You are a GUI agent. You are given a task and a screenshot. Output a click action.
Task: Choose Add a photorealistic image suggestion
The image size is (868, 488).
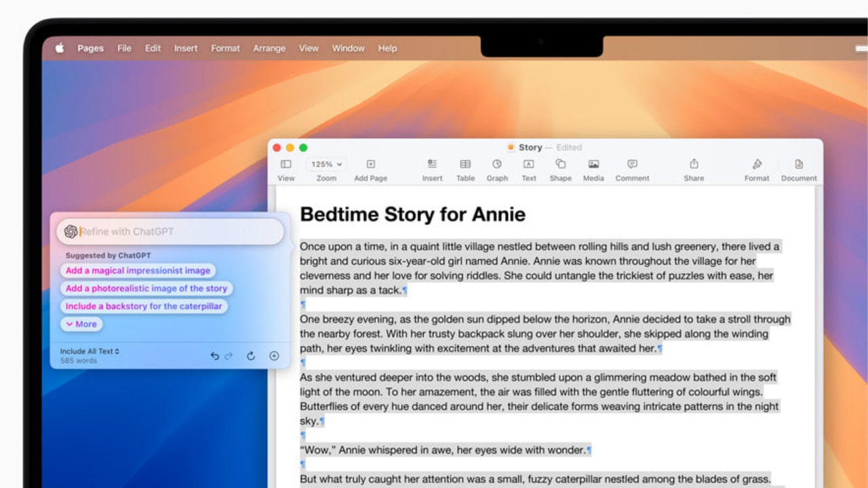(x=146, y=288)
